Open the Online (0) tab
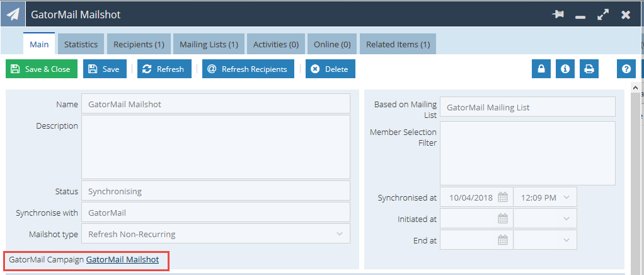This screenshot has height=275, width=644. [x=332, y=44]
